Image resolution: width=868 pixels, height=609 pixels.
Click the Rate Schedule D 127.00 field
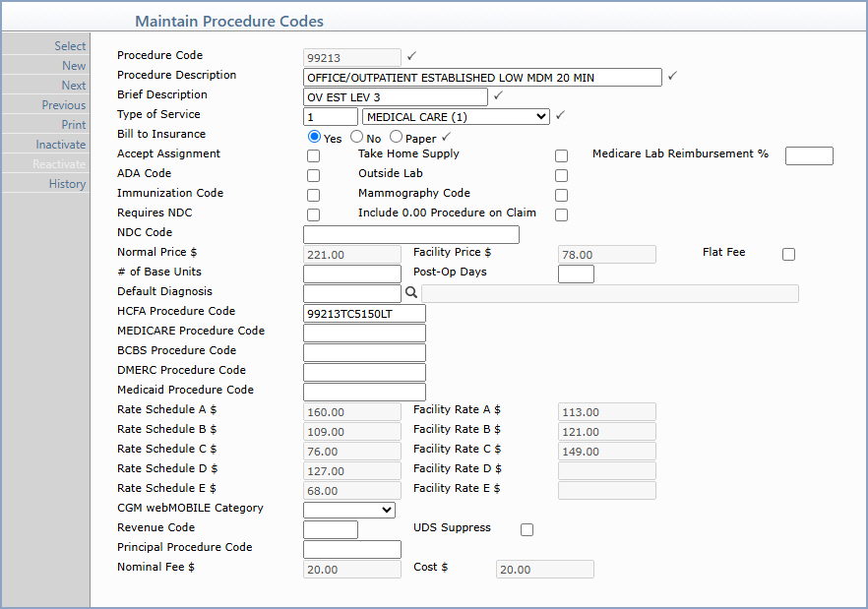coord(352,470)
